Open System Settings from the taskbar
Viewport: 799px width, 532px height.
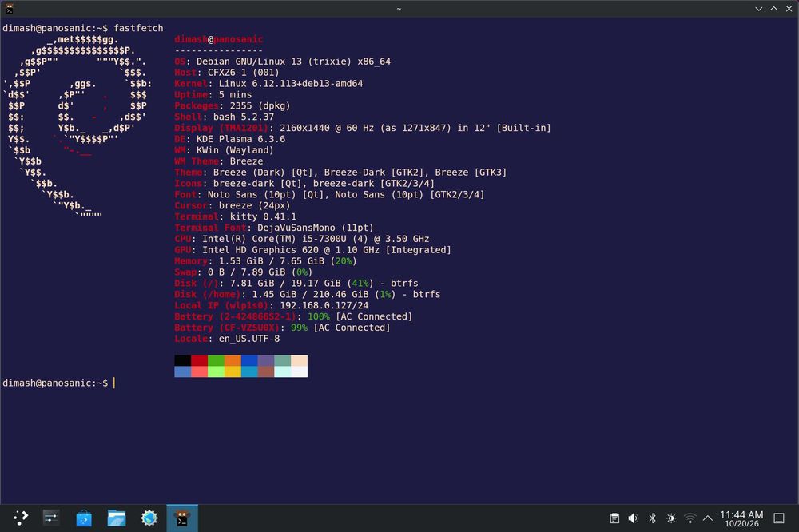pyautogui.click(x=51, y=518)
